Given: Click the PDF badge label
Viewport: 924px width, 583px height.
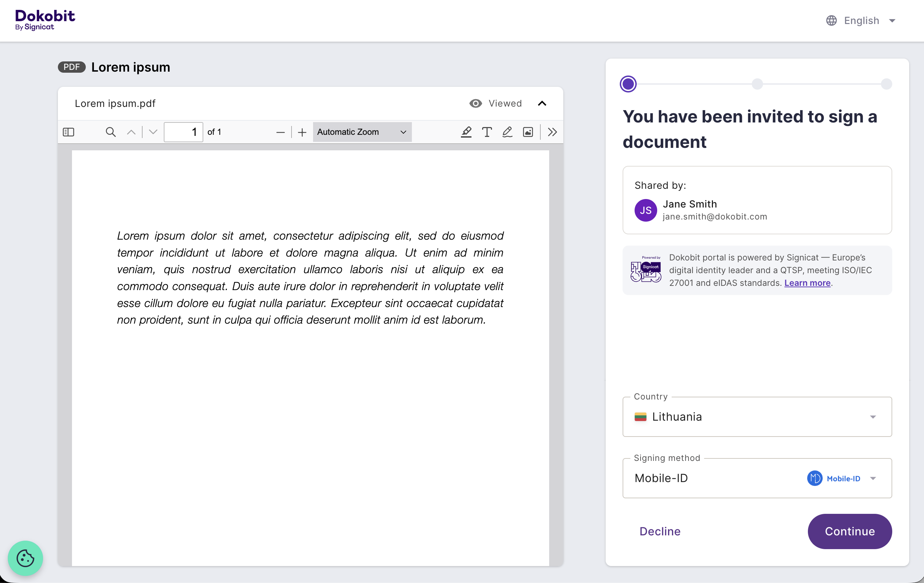Looking at the screenshot, I should pyautogui.click(x=71, y=67).
